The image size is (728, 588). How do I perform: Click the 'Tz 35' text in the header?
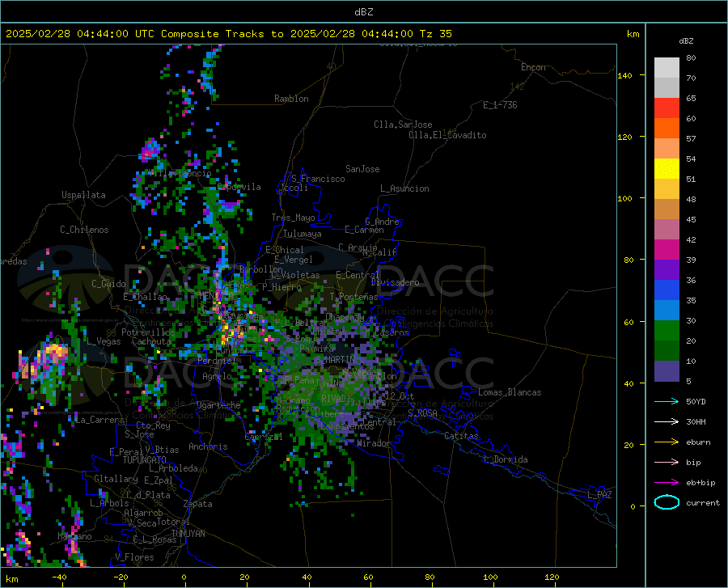coord(436,34)
